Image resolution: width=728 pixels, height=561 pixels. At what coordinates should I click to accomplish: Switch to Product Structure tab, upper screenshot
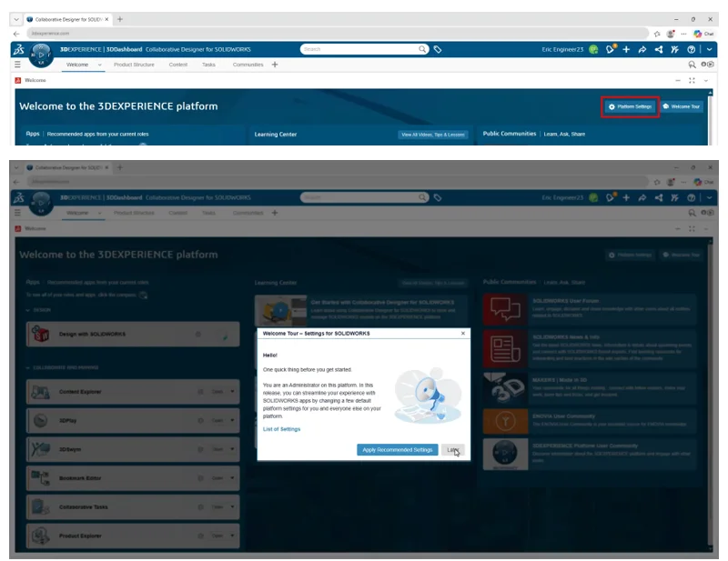pyautogui.click(x=134, y=65)
